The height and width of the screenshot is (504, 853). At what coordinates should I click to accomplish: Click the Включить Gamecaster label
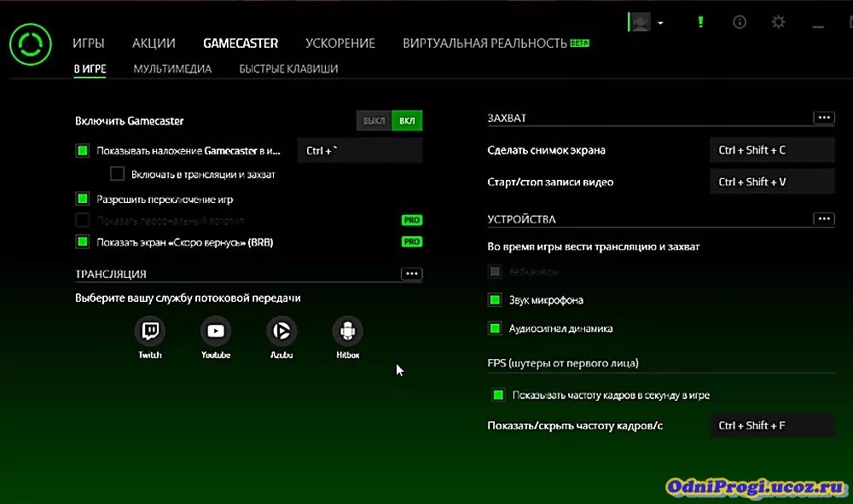[x=130, y=121]
